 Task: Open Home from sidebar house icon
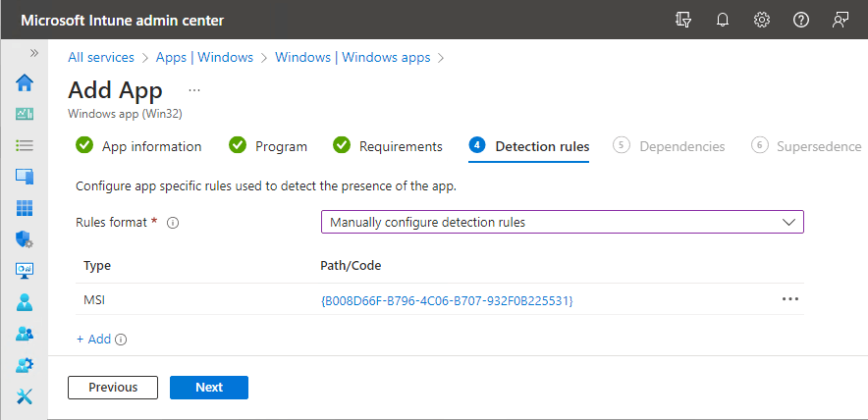coord(25,83)
